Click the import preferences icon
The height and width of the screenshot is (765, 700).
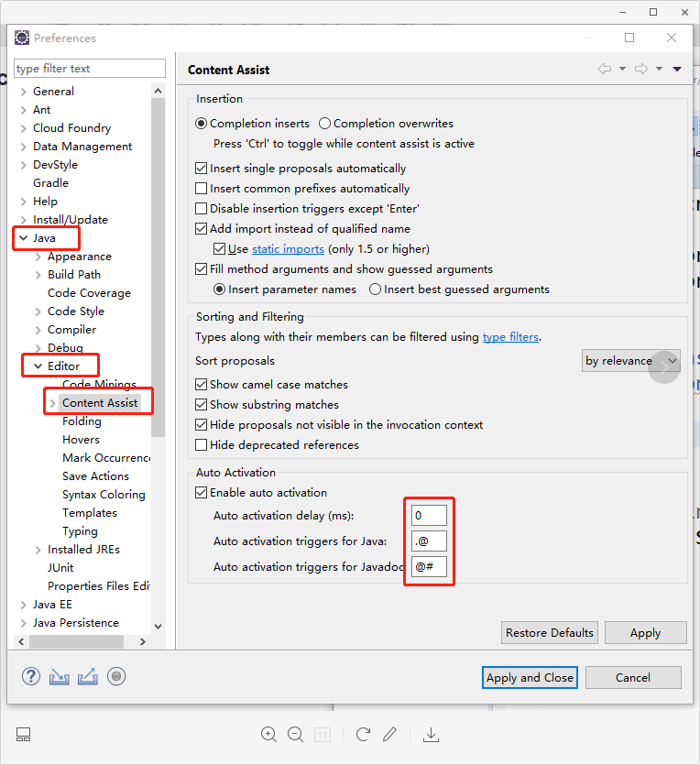pos(59,677)
